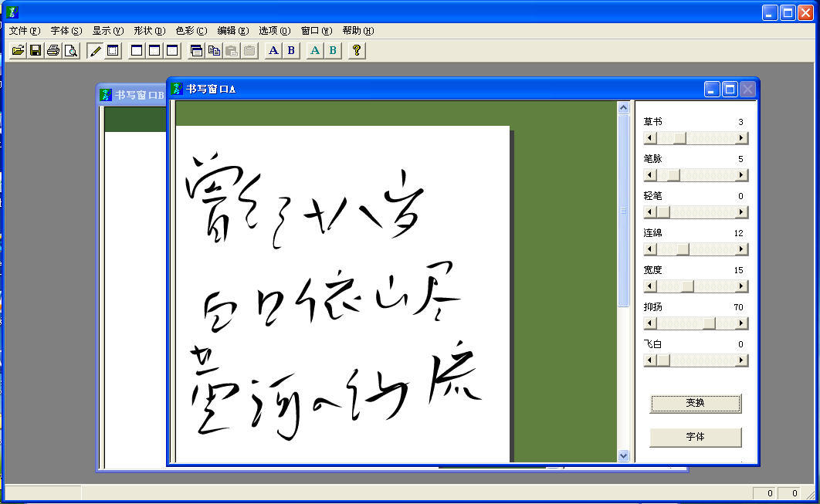Open help via yellow question mark icon
820x504 pixels.
[x=356, y=51]
